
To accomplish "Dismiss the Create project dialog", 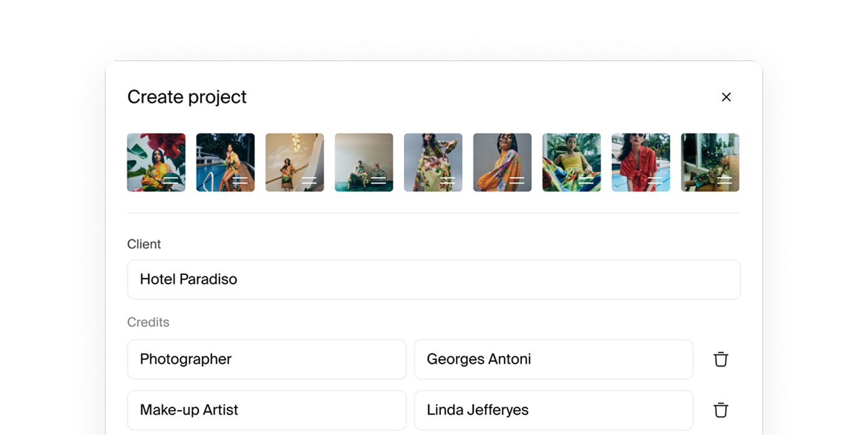I will click(x=726, y=97).
